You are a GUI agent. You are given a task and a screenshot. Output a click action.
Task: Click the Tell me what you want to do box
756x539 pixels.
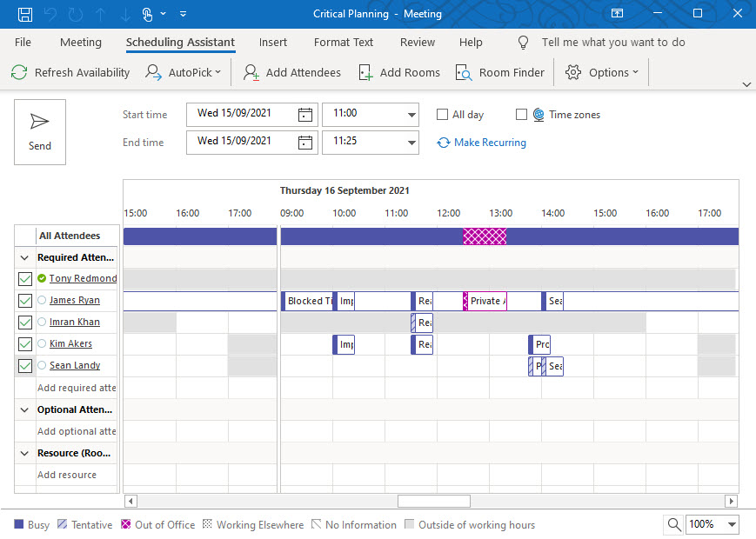[613, 43]
